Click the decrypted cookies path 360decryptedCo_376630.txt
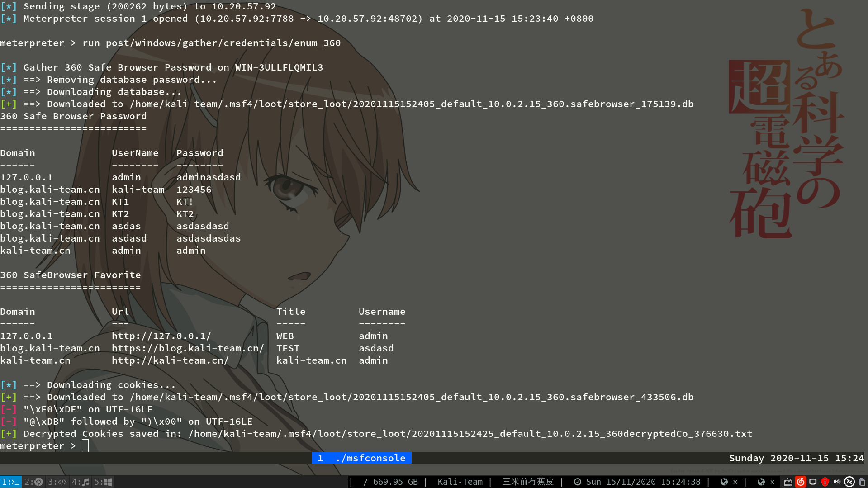Viewport: 868px width, 488px height. (x=470, y=434)
